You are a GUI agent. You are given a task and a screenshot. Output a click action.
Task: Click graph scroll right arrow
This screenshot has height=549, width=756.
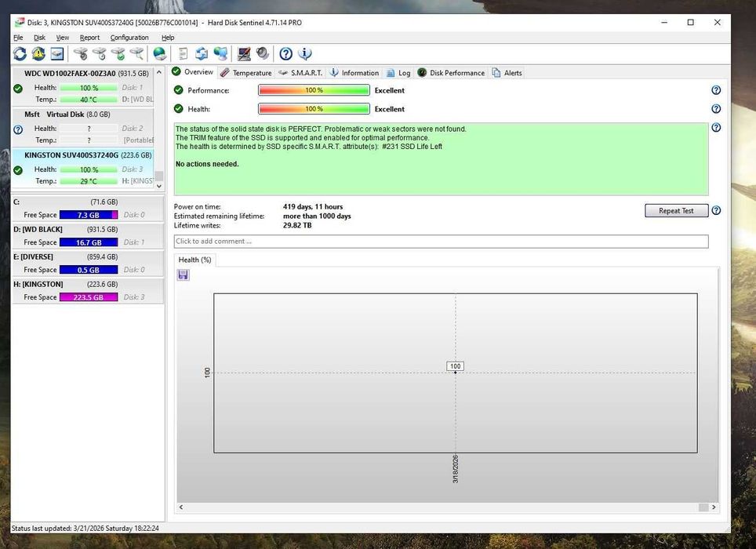pos(714,507)
